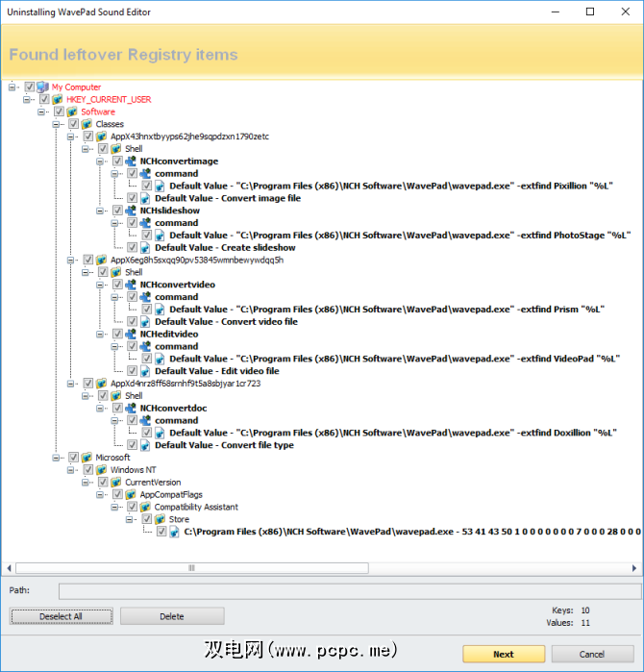Uncheck the My Computer checkbox
644x672 pixels.
(29, 87)
